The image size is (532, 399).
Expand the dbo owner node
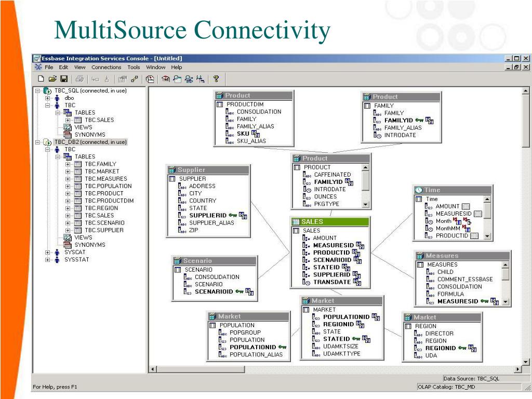pos(48,98)
